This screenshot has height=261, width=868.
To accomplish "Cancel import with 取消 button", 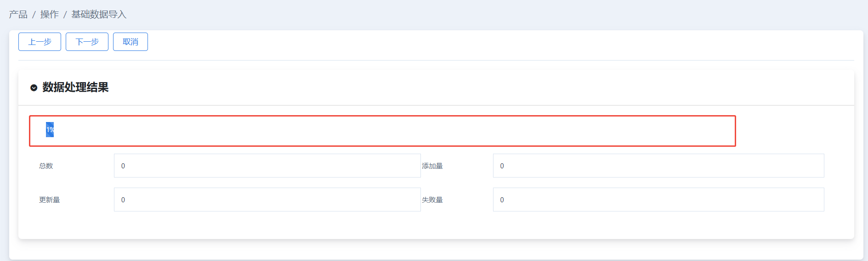I will (x=130, y=42).
